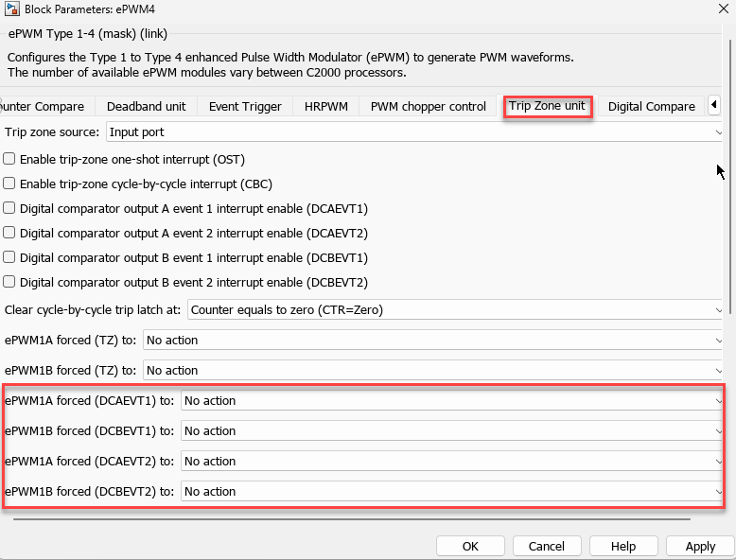Check the DCBEVT2 interrupt enable box

click(x=9, y=282)
